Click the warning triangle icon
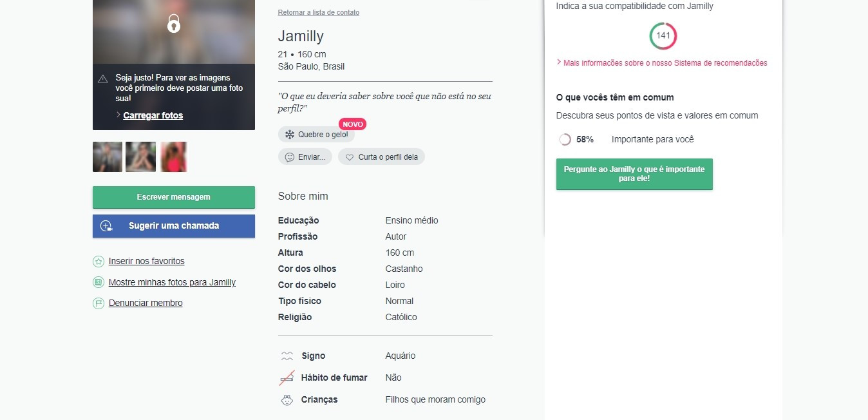 (102, 79)
